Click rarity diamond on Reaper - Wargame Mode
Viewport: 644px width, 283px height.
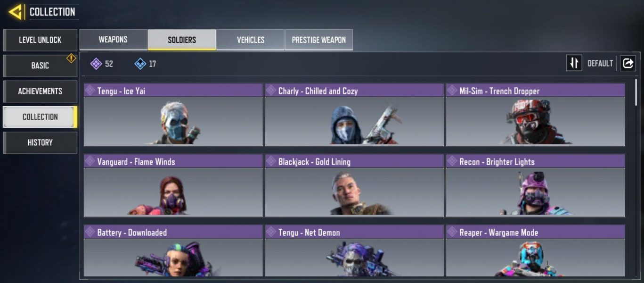[452, 232]
